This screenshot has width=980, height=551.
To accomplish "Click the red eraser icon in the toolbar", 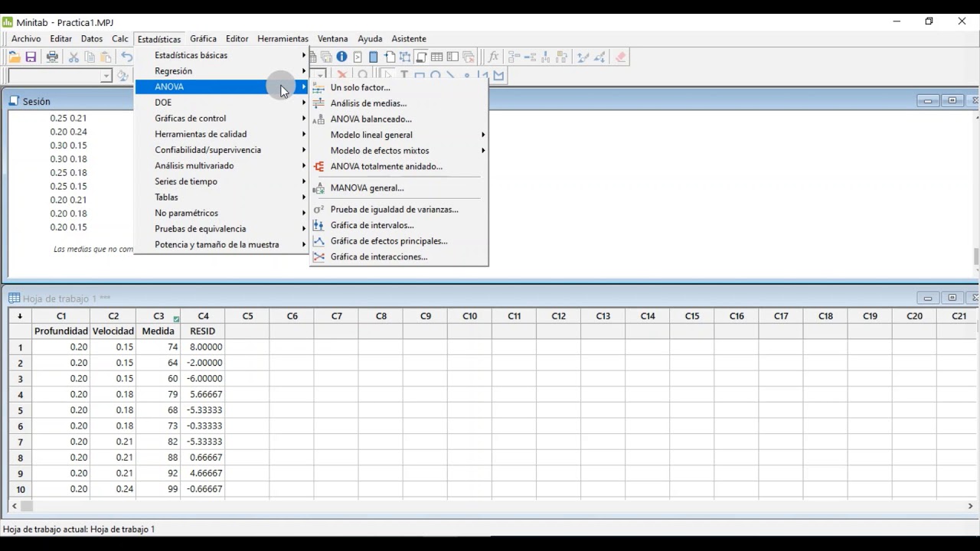I will click(x=621, y=57).
